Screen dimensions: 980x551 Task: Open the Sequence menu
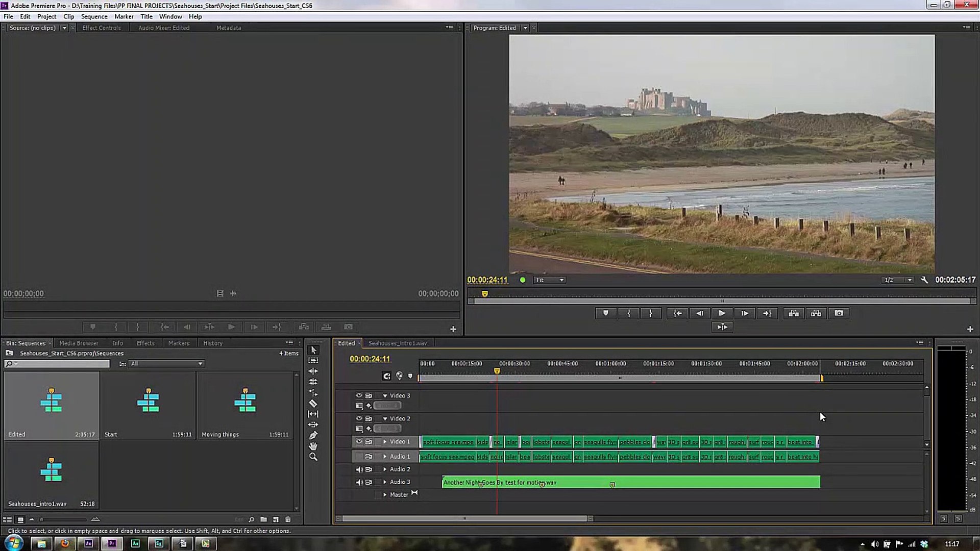point(94,16)
